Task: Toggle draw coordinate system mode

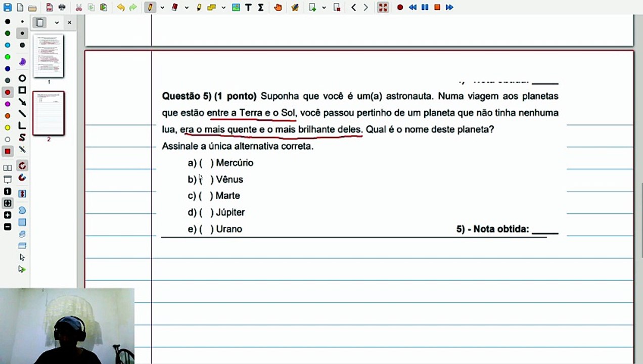Action: tap(22, 125)
